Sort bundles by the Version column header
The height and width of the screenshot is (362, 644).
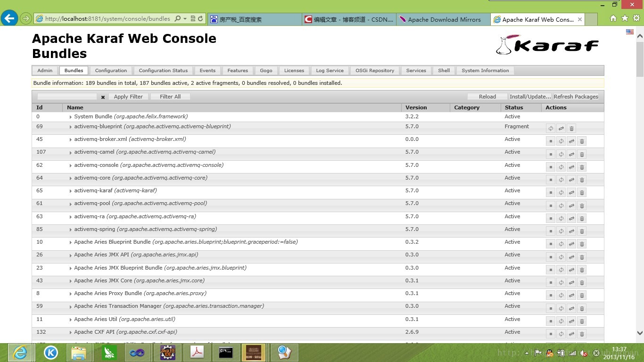425,107
